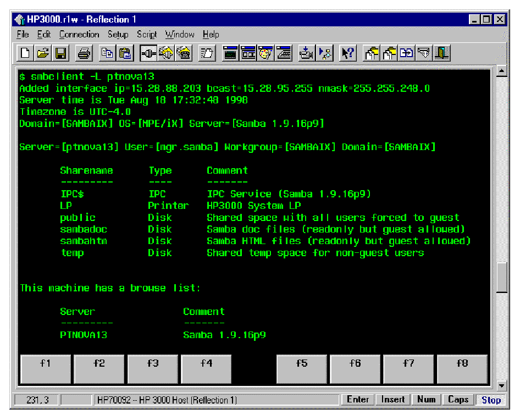
Task: Click the record macro camera icon
Action: [306, 53]
